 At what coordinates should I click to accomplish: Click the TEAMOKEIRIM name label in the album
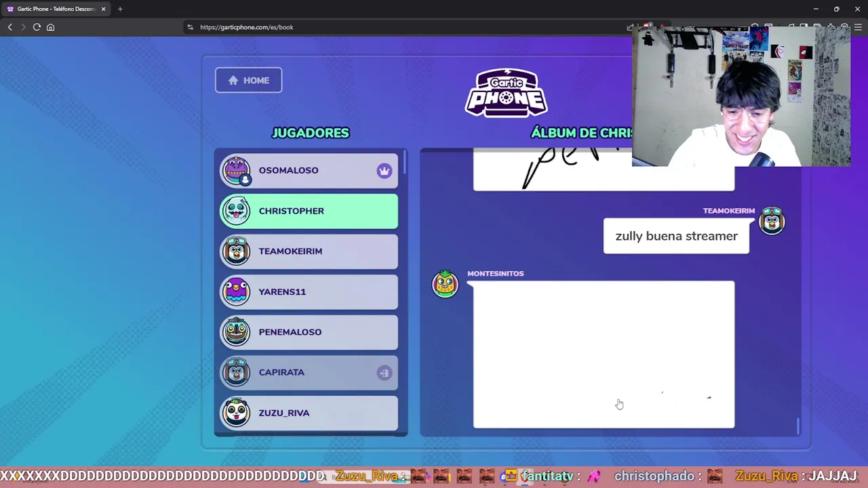point(728,211)
